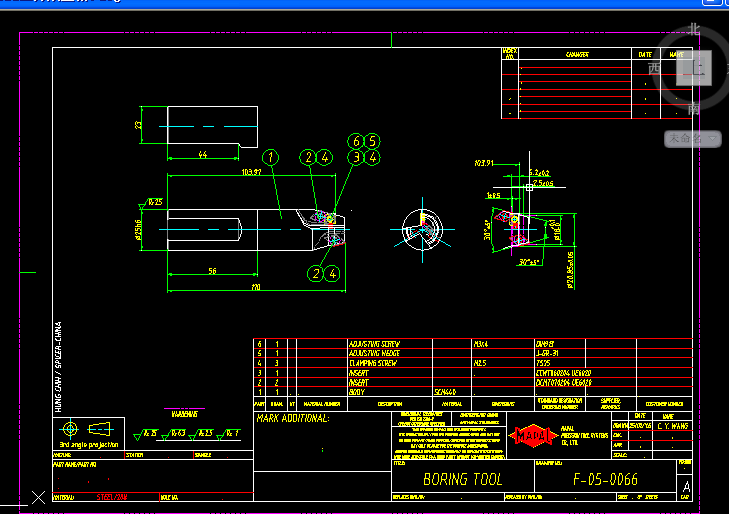Click drawing number F-05-0066
Image resolution: width=729 pixels, height=514 pixels.
point(605,480)
